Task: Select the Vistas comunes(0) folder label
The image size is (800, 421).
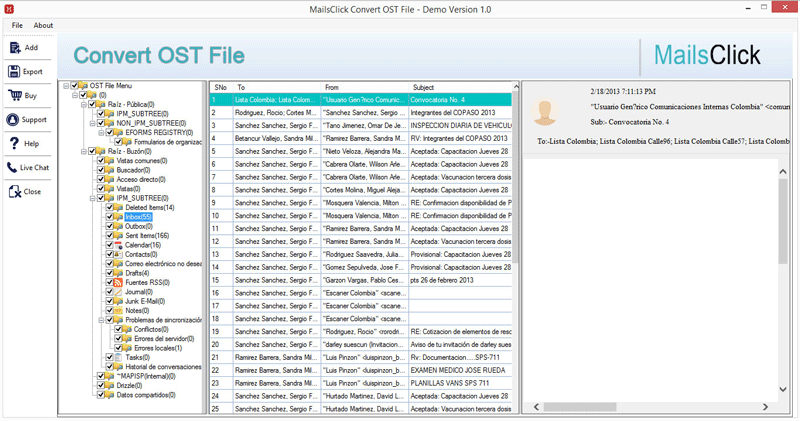Action: click(142, 161)
